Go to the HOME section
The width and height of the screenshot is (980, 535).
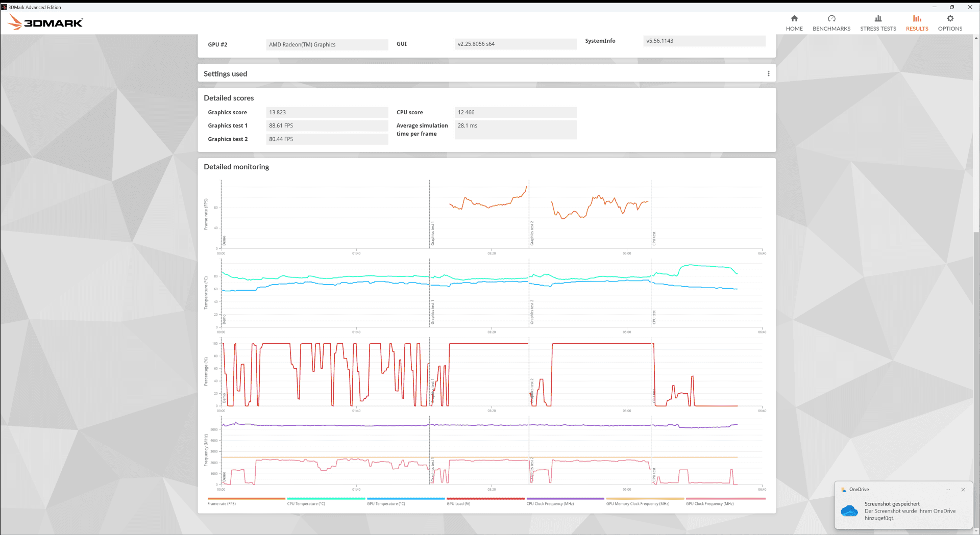[x=794, y=23]
